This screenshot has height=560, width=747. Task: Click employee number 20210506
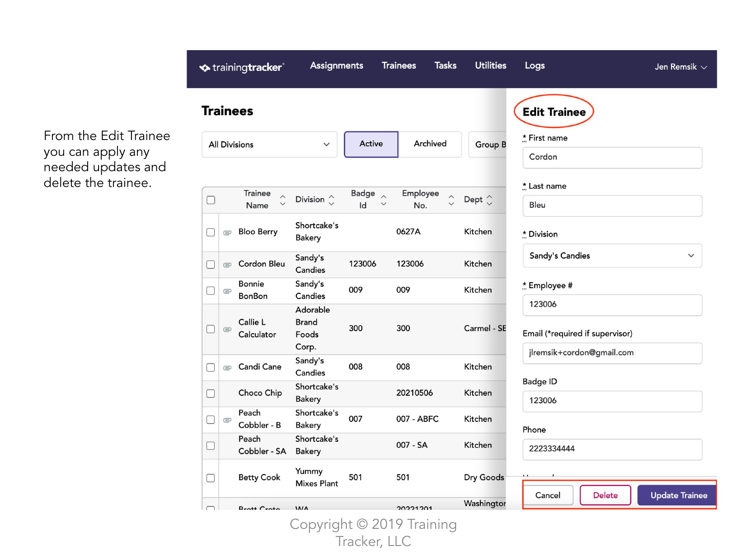pyautogui.click(x=414, y=393)
